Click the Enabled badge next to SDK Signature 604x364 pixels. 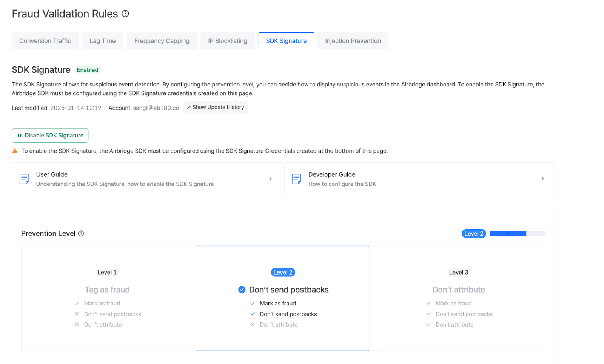pos(87,70)
